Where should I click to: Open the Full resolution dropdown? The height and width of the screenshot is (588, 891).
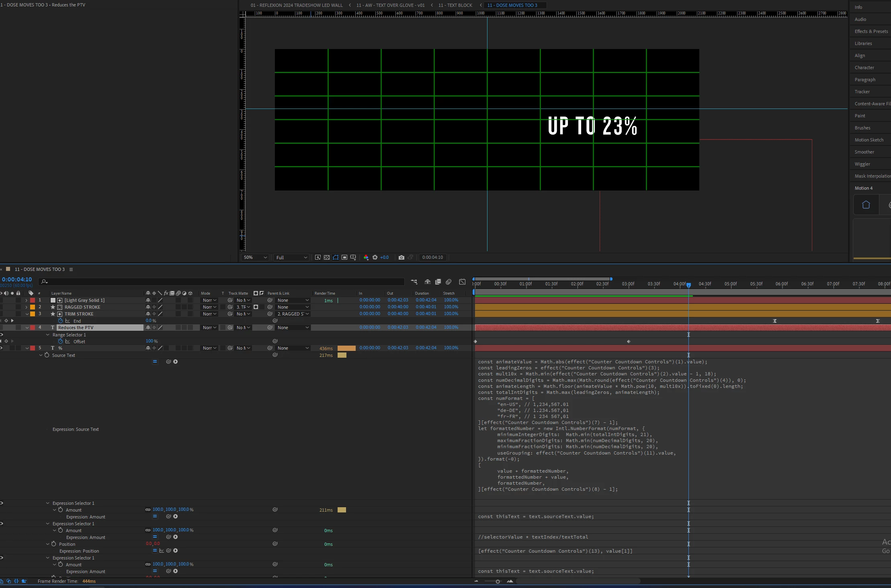point(291,258)
